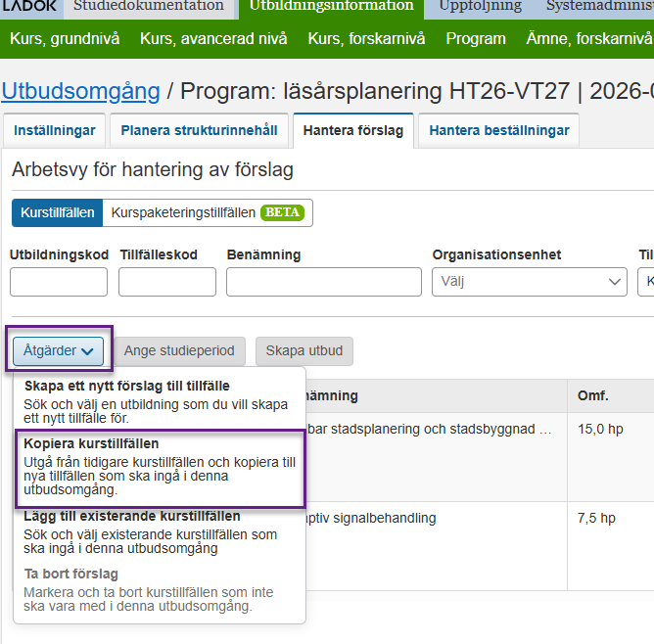The image size is (654, 644).
Task: Toggle to Kurstillfällen view
Action: (57, 212)
